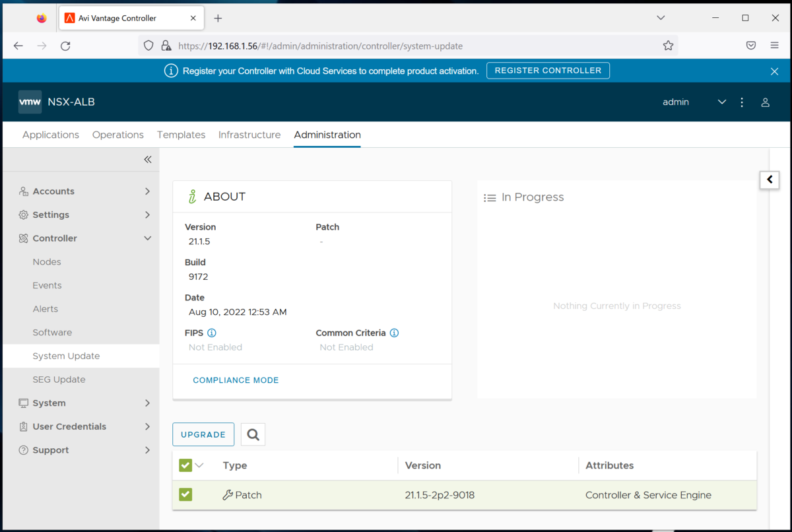The width and height of the screenshot is (792, 532).
Task: Open the FIPS info icon
Action: tap(212, 333)
